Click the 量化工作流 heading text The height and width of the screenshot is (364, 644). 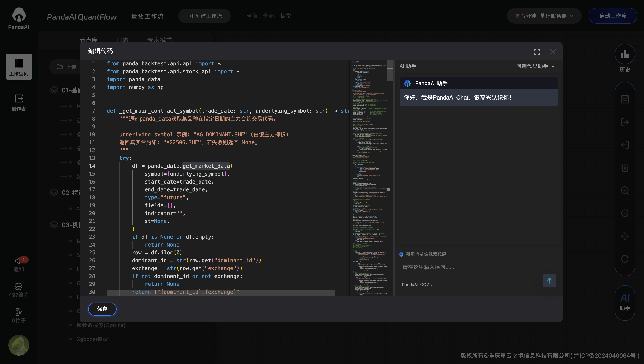tap(147, 16)
